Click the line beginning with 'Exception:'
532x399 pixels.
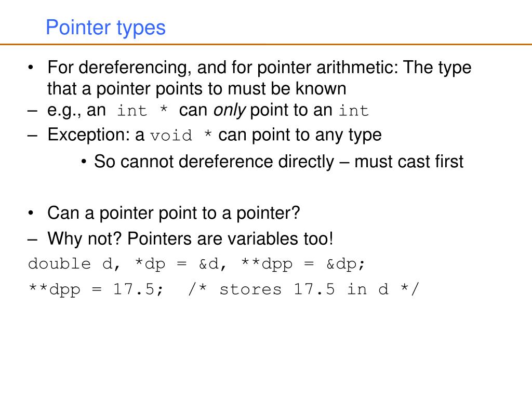[x=215, y=135]
